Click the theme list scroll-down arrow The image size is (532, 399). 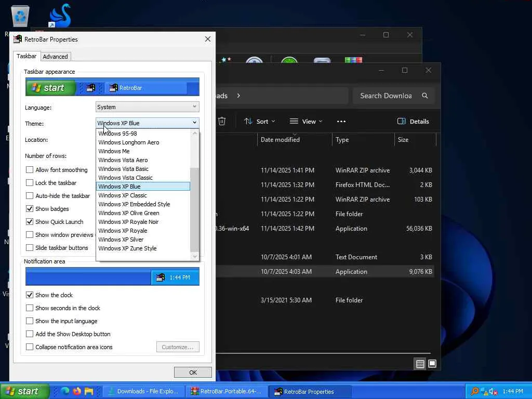(x=194, y=257)
